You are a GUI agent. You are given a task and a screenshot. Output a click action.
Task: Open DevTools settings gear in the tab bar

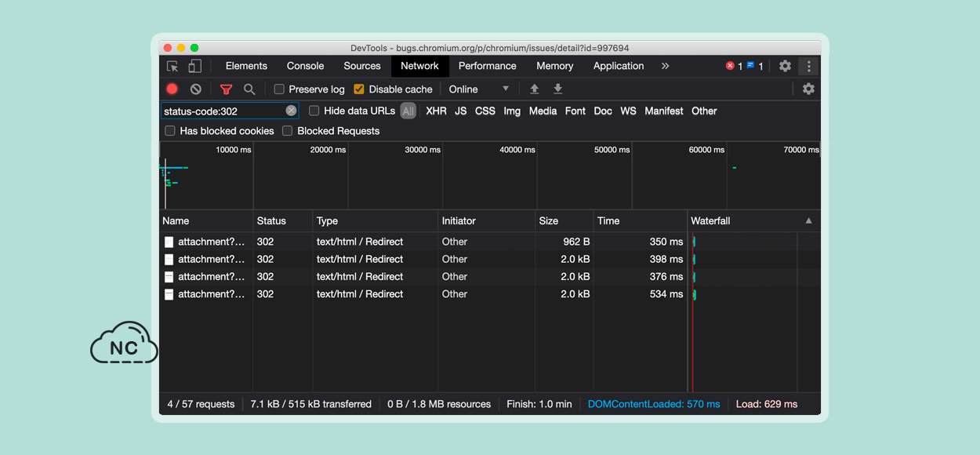pos(785,67)
